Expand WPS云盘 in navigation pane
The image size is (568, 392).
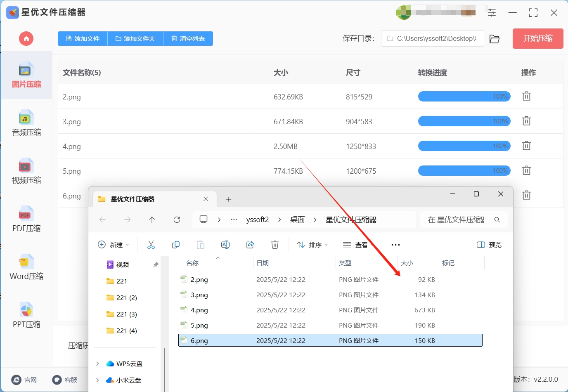[97, 364]
